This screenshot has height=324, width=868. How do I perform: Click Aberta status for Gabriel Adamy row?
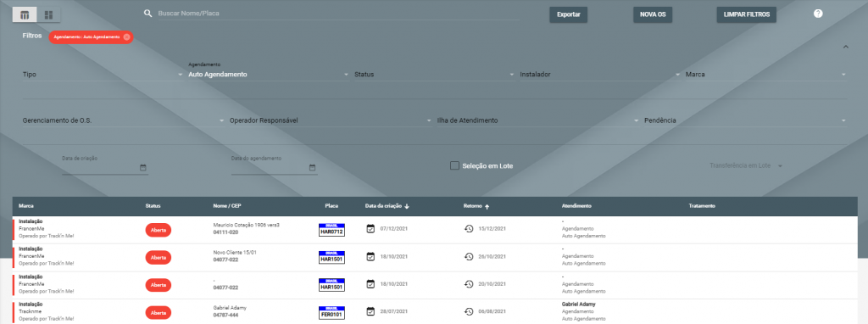(159, 313)
